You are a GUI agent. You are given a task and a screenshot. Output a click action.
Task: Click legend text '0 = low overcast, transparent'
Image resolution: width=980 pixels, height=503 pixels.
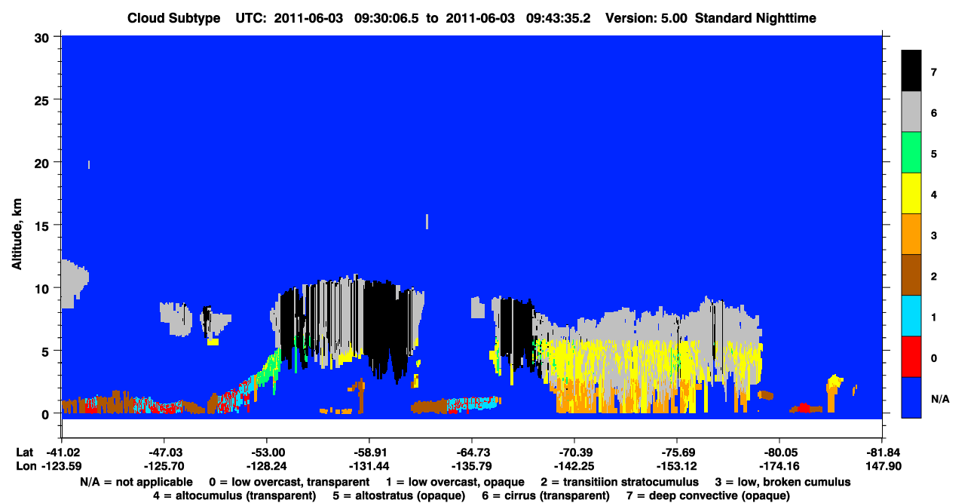click(x=289, y=481)
